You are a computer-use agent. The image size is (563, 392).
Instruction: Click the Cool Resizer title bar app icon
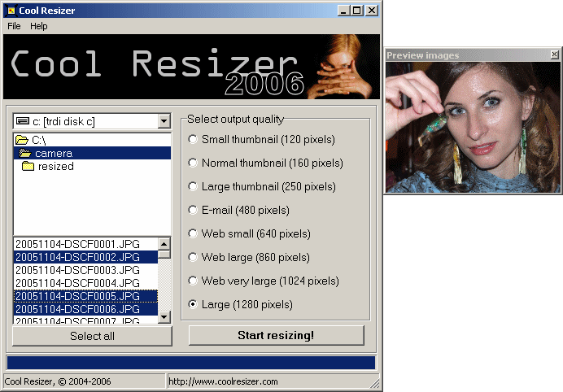pyautogui.click(x=11, y=11)
